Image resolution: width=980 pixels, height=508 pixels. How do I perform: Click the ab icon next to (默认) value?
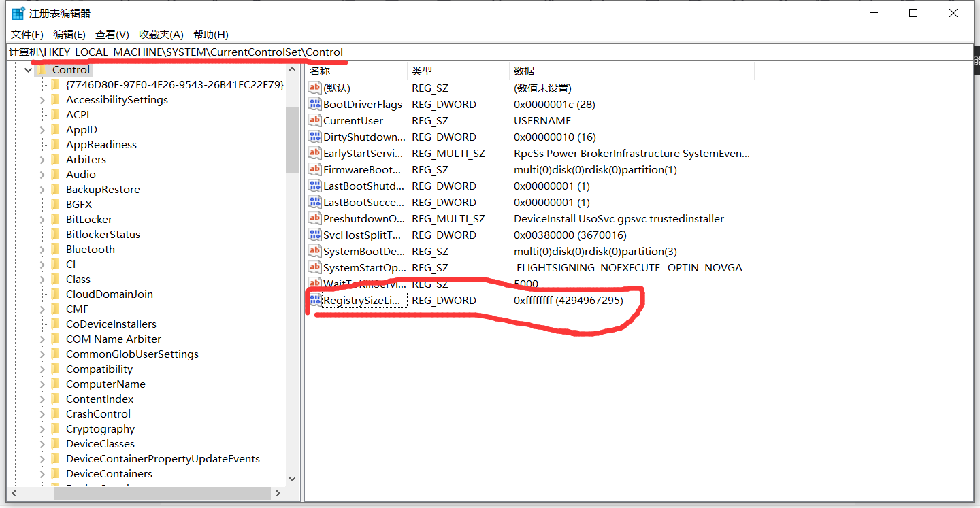pos(315,88)
